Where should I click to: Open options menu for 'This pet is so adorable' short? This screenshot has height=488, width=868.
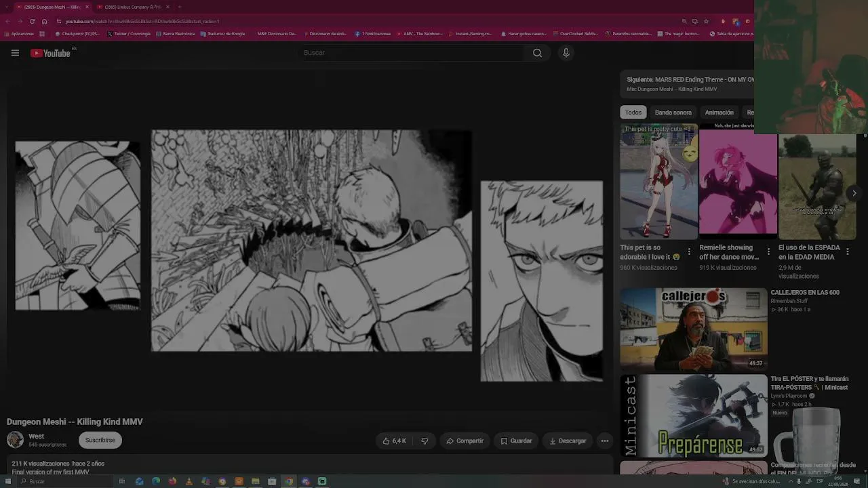click(x=689, y=251)
